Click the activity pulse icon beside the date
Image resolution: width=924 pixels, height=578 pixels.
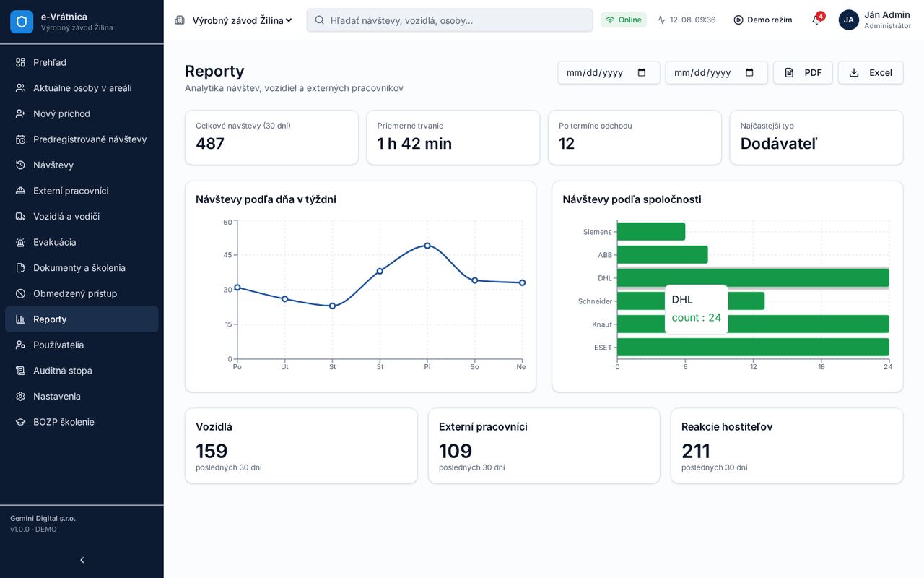[661, 20]
